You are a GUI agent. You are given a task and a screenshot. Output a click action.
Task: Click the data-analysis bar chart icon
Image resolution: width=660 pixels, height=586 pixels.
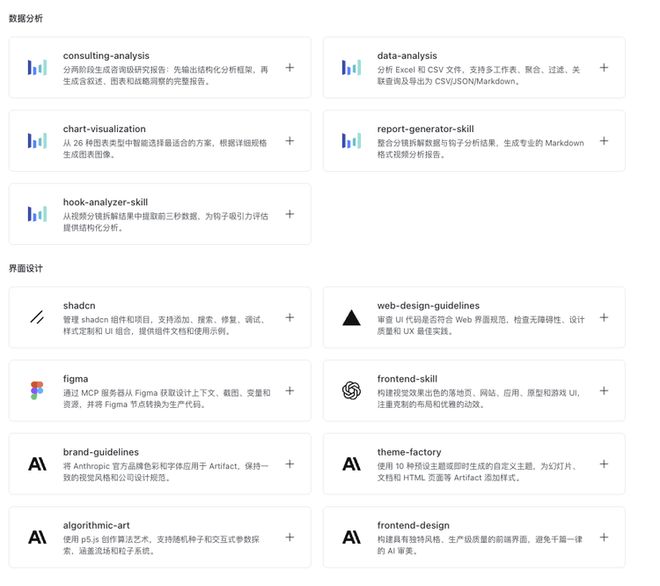click(x=351, y=68)
